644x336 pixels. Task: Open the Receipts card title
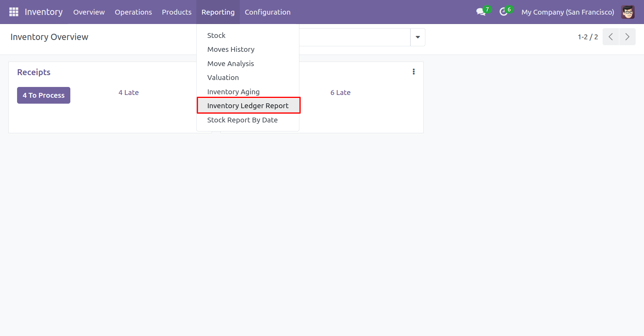tap(34, 72)
